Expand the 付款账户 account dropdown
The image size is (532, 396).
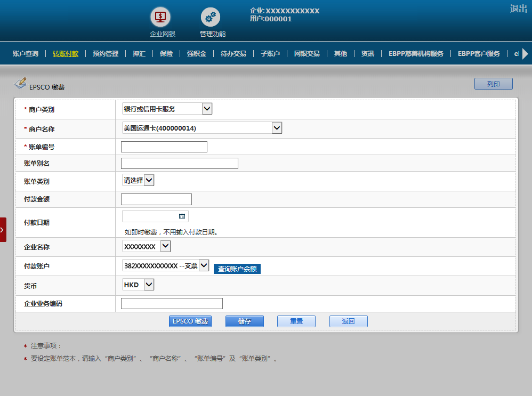pos(204,265)
